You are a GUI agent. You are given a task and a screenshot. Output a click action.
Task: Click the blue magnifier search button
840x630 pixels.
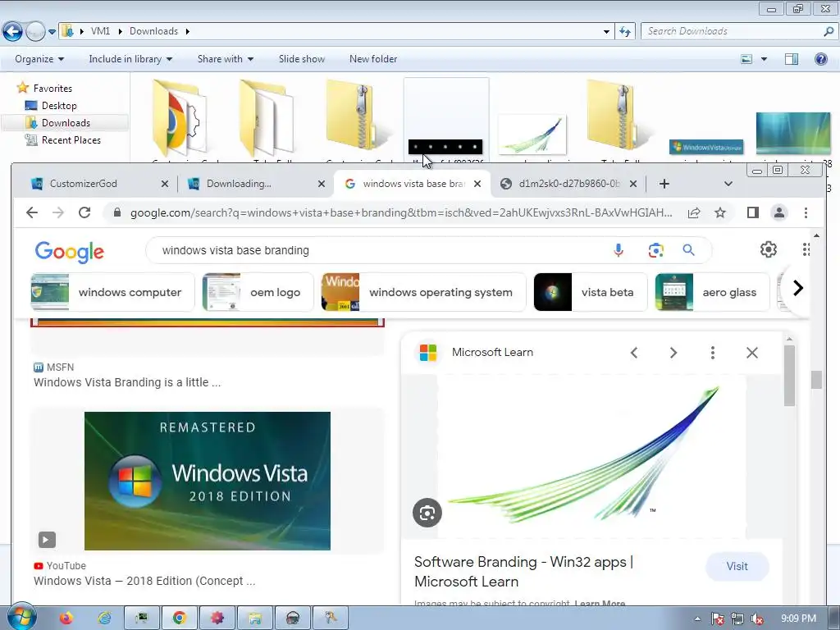coord(689,250)
